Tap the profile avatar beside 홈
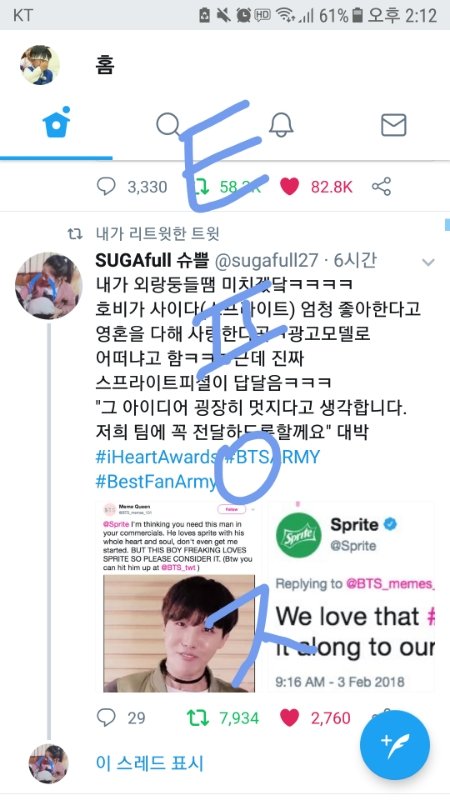This screenshot has height=800, width=450. coord(40,65)
